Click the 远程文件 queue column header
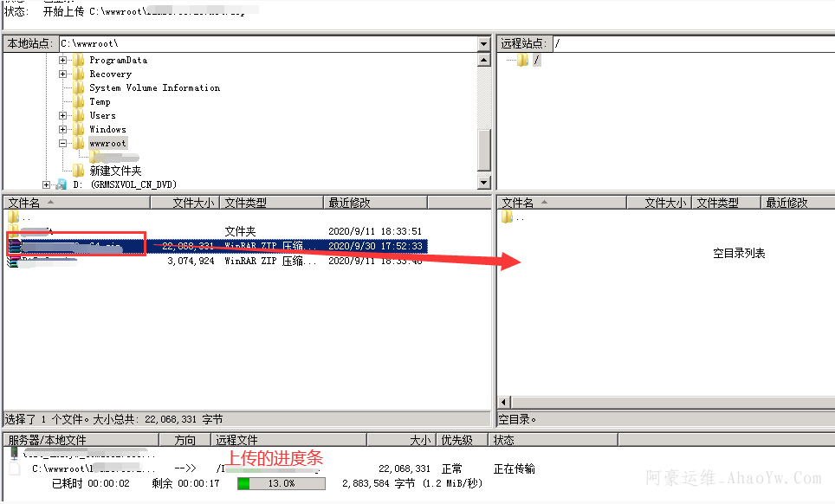This screenshot has height=504, width=835. (x=289, y=440)
